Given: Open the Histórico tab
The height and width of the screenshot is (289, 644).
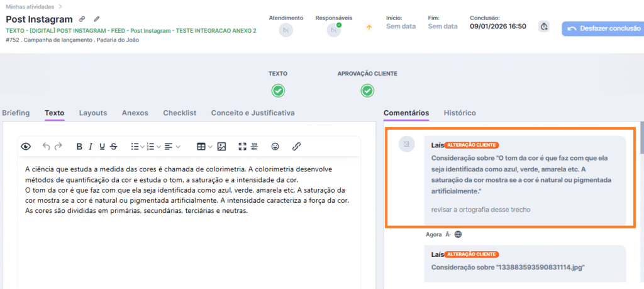Looking at the screenshot, I should click(x=459, y=113).
